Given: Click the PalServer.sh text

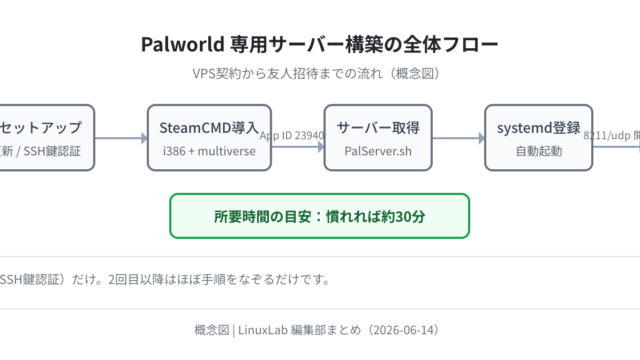Looking at the screenshot, I should point(378,151).
